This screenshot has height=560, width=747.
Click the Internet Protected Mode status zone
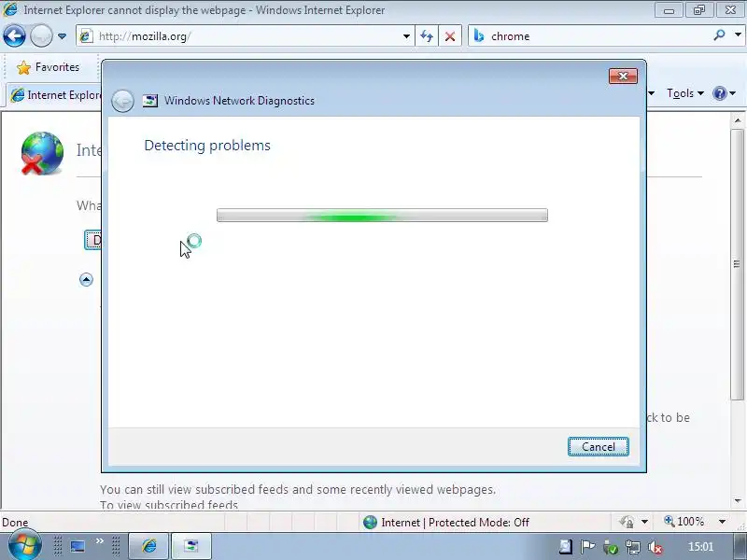(x=446, y=523)
